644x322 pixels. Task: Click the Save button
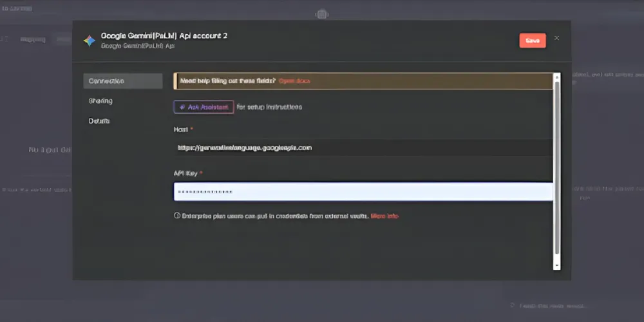tap(533, 41)
